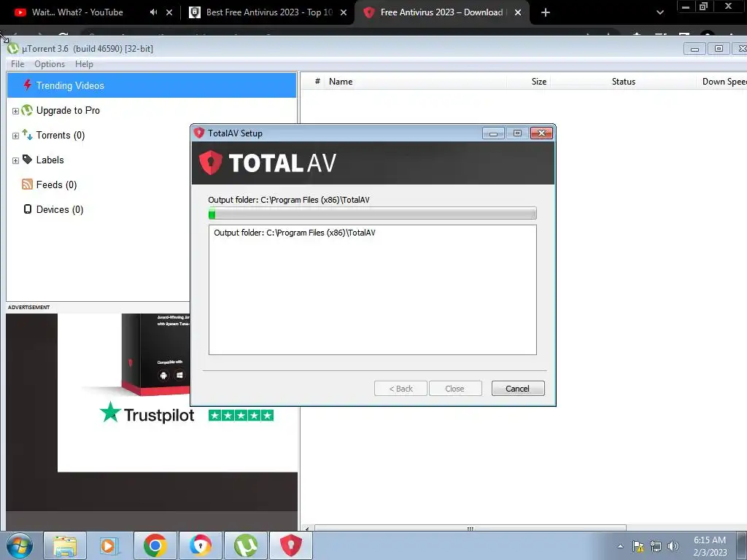Screen dimensions: 747x560
Task: Minimize the uTorrent window
Action: click(x=694, y=49)
